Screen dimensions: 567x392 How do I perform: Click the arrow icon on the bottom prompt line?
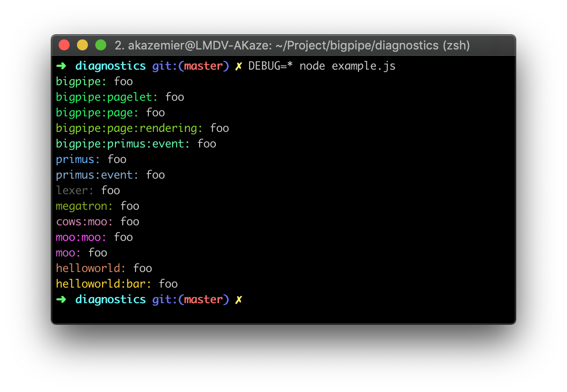click(61, 299)
